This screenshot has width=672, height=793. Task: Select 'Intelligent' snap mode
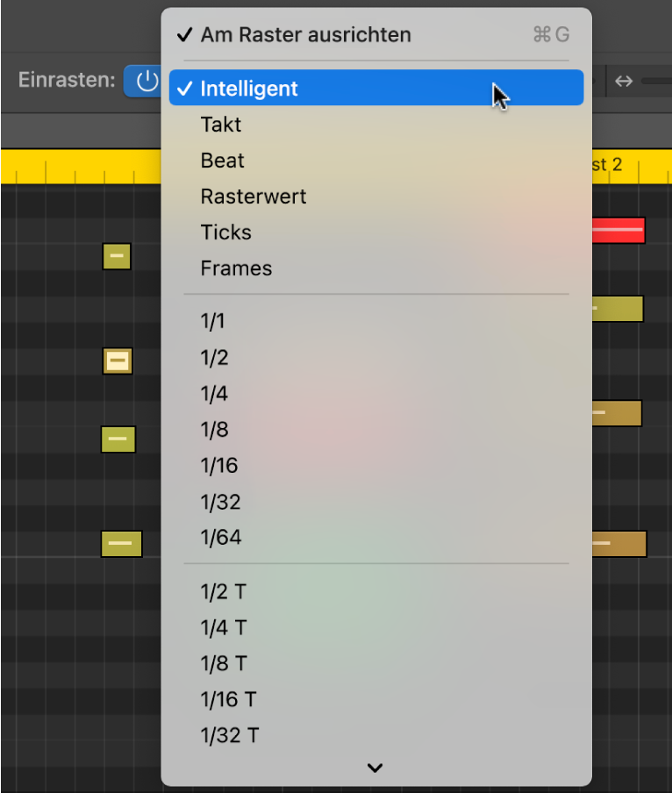(x=249, y=89)
